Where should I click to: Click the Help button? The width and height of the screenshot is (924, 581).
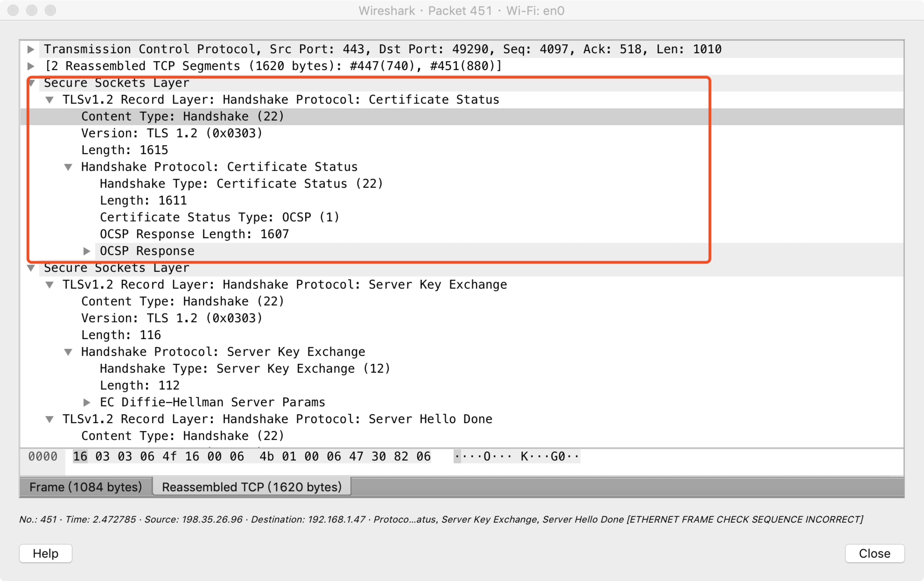click(x=46, y=553)
